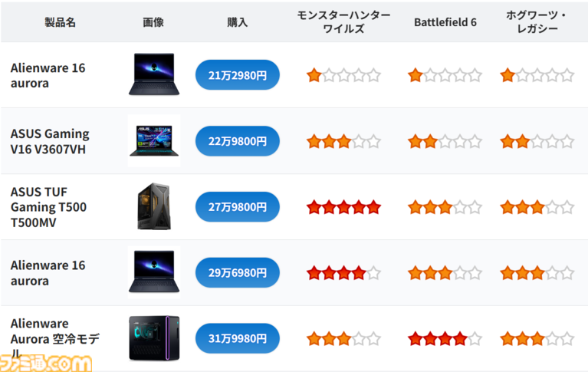Select the 31万9980円 purchase button

[237, 338]
